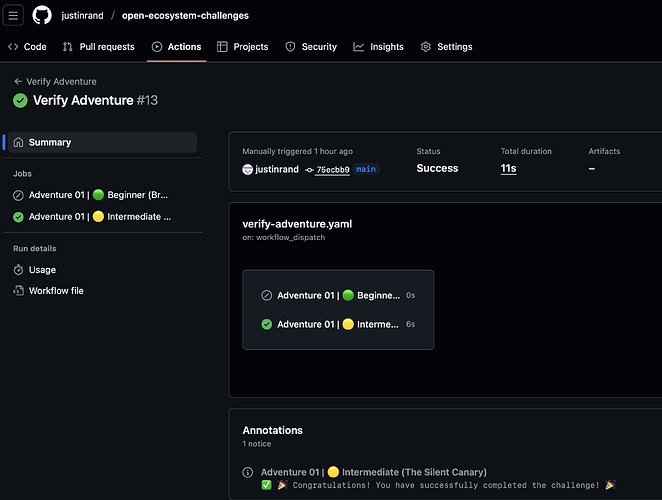
Task: Click the Jobs section heading
Action: (x=22, y=174)
